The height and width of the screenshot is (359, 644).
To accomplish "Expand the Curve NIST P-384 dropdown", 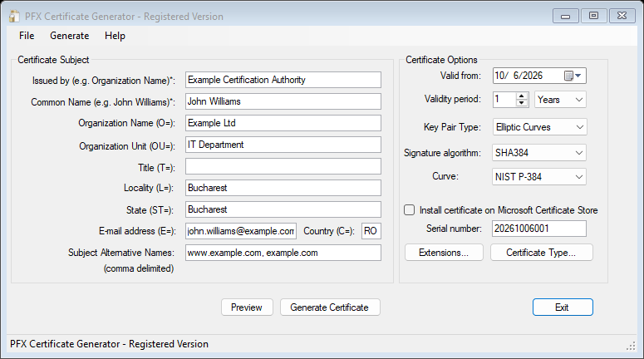I will [x=538, y=177].
